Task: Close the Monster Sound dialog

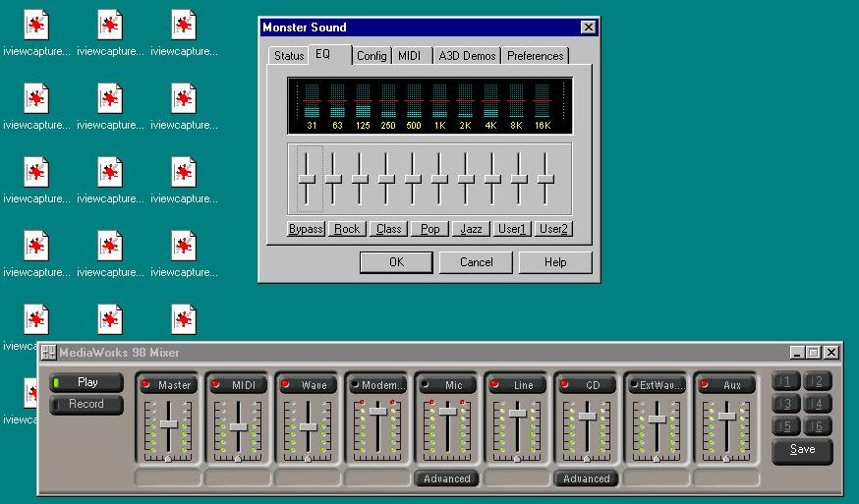Action: (588, 28)
